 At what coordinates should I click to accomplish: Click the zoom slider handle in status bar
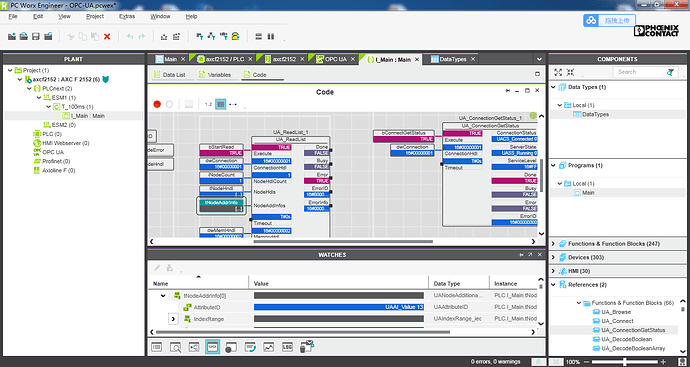624,362
